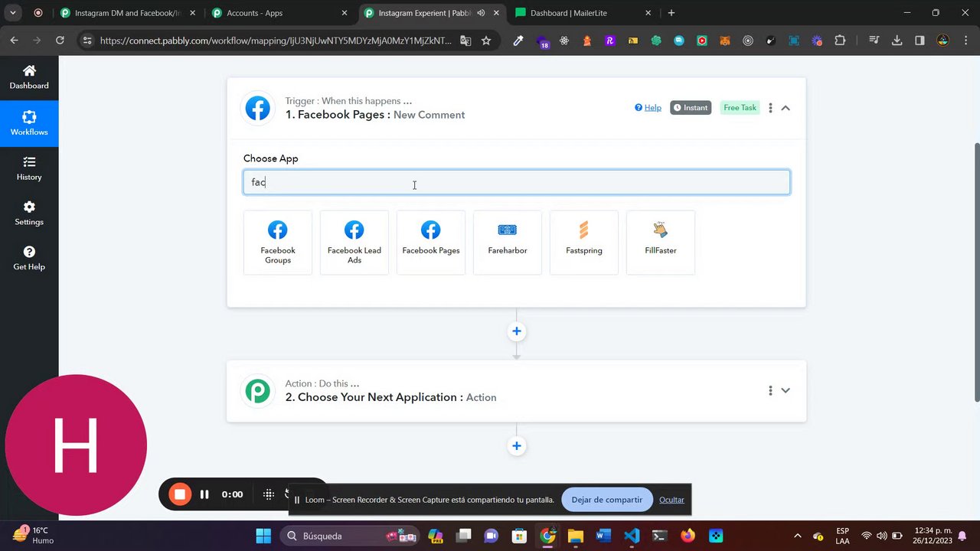The image size is (980, 551).
Task: Close the Accounts - Apps tab
Action: tap(345, 13)
